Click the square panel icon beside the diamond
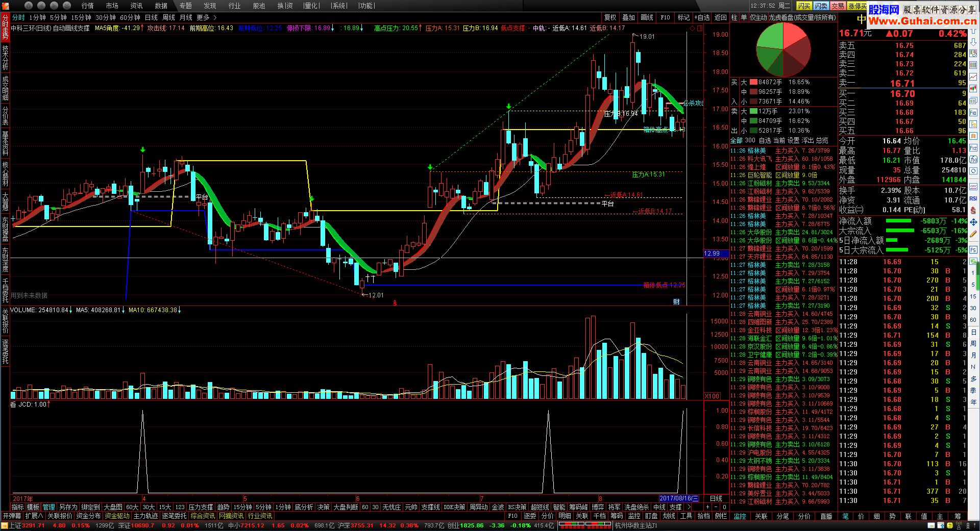This screenshot has height=531, width=980. pos(699,29)
